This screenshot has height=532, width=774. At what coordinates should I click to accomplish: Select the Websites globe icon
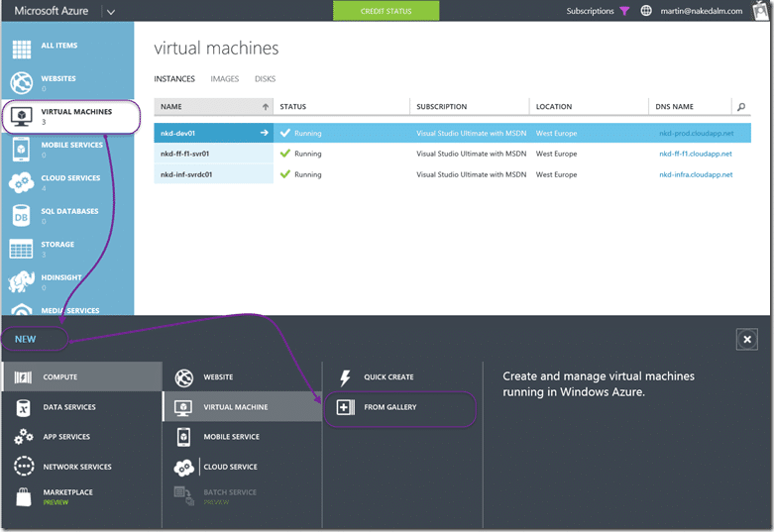pyautogui.click(x=21, y=82)
